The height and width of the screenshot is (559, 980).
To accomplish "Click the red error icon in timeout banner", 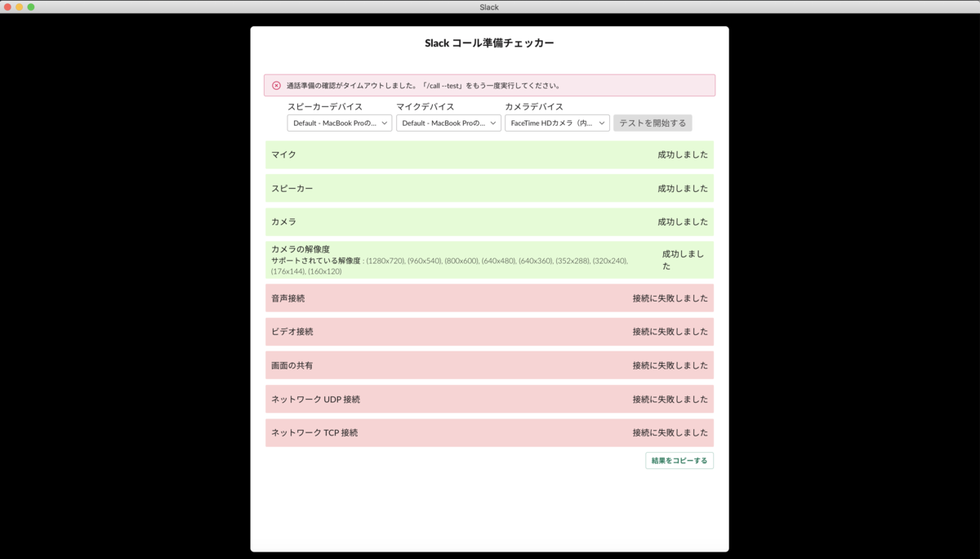I will [276, 85].
